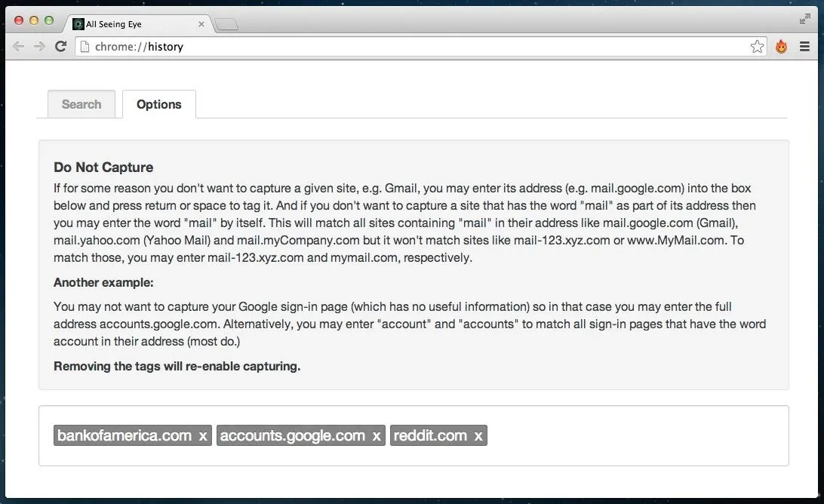
Task: Click the accounts.google.com tag label
Action: 292,435
